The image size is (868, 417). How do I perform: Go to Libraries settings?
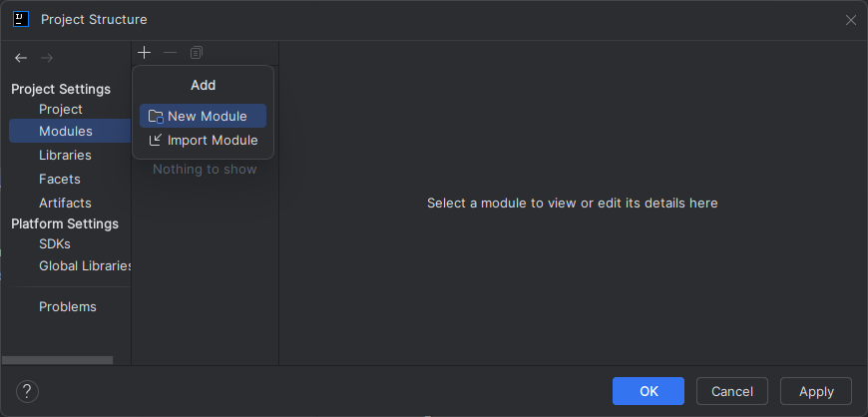pyautogui.click(x=65, y=156)
